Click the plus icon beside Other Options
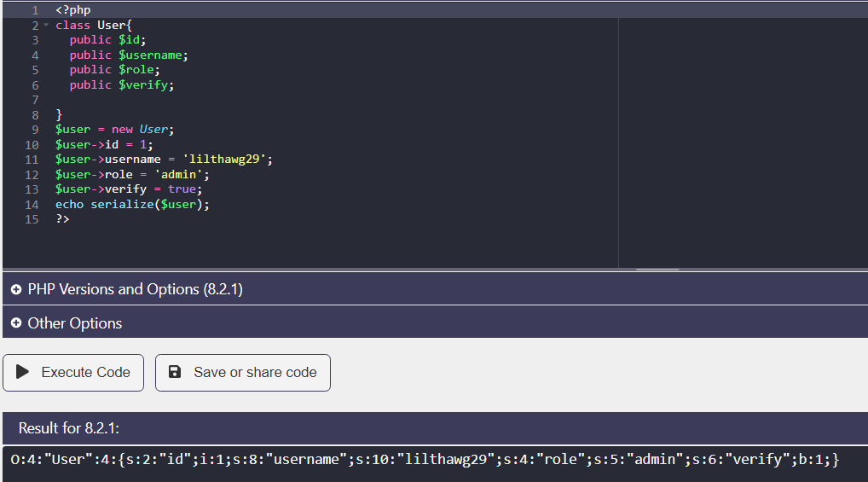 coord(15,323)
